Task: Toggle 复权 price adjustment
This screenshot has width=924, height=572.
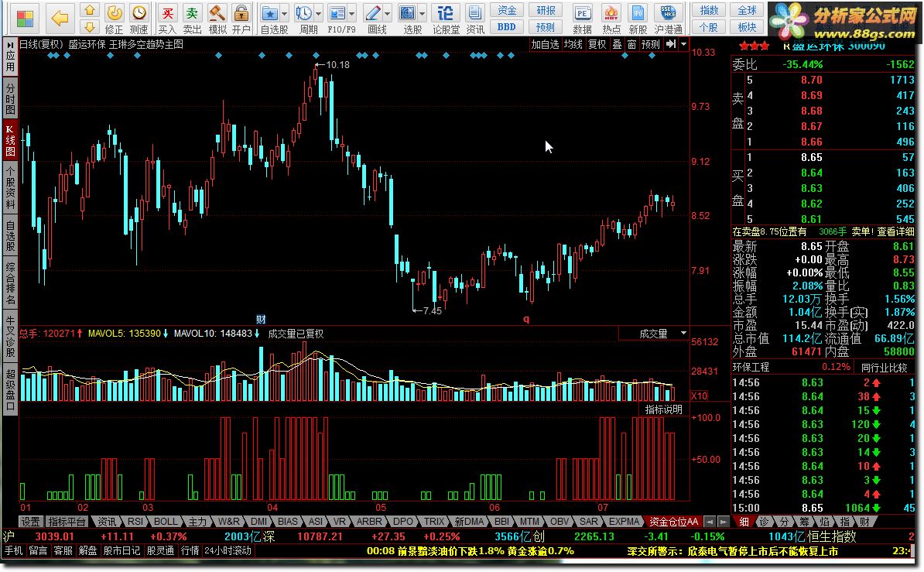Action: point(597,44)
